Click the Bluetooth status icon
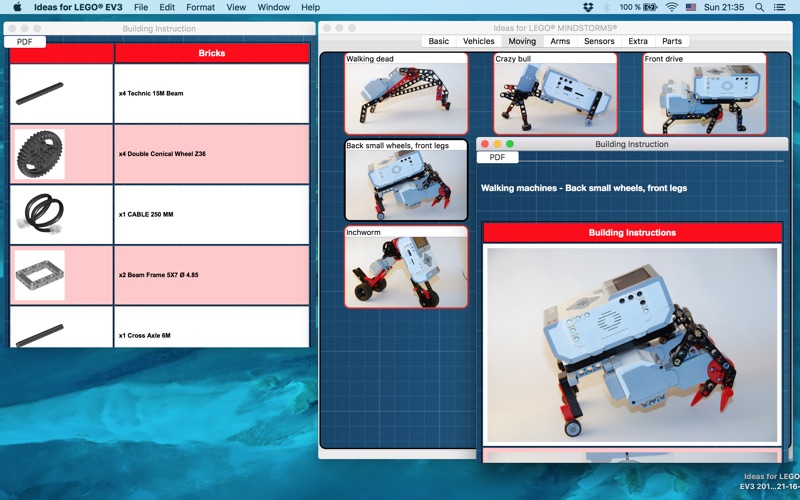The width and height of the screenshot is (800, 500). [606, 7]
